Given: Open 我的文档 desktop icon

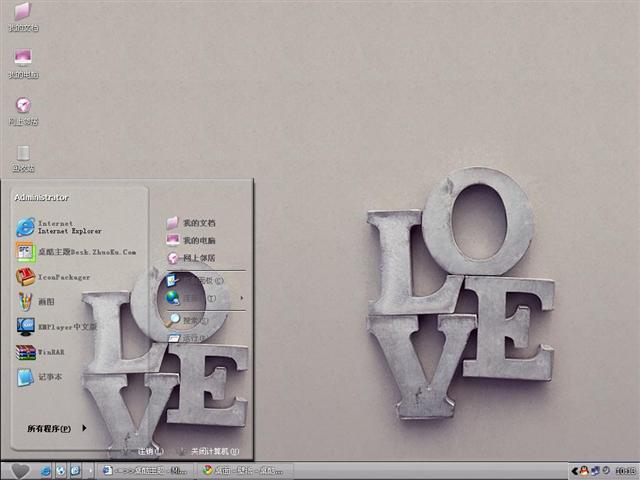Looking at the screenshot, I should point(23,14).
